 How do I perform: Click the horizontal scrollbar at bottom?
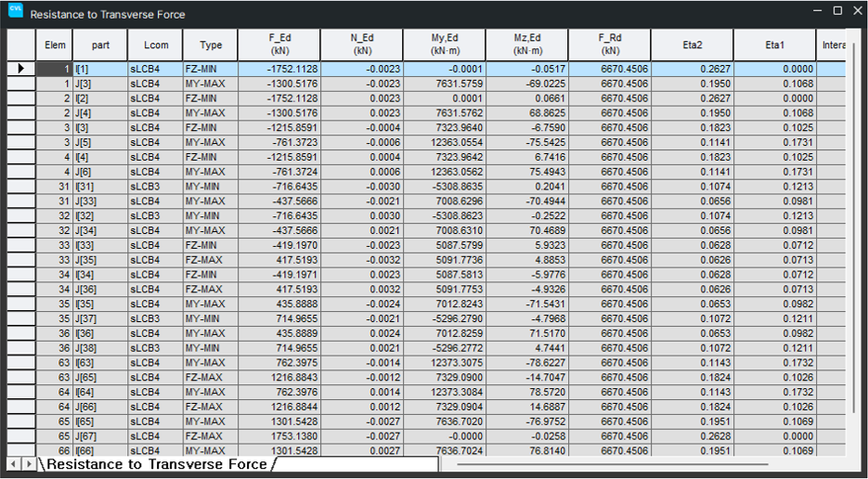613,464
